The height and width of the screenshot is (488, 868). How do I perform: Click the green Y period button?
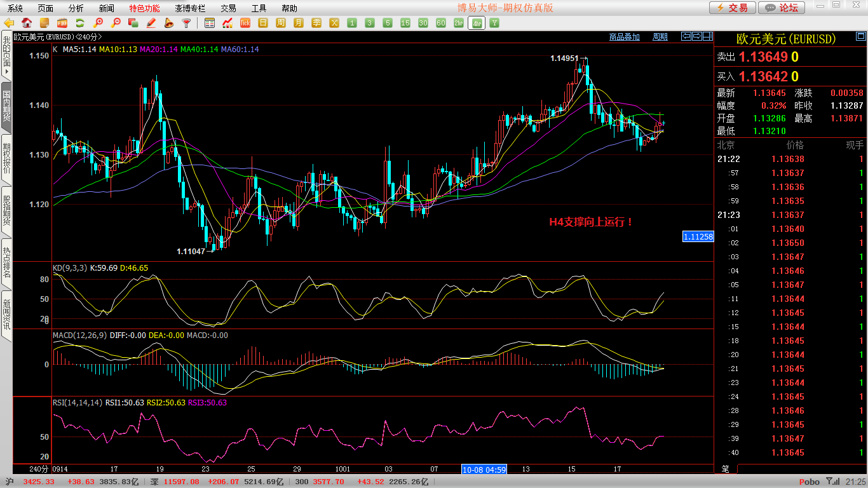494,23
